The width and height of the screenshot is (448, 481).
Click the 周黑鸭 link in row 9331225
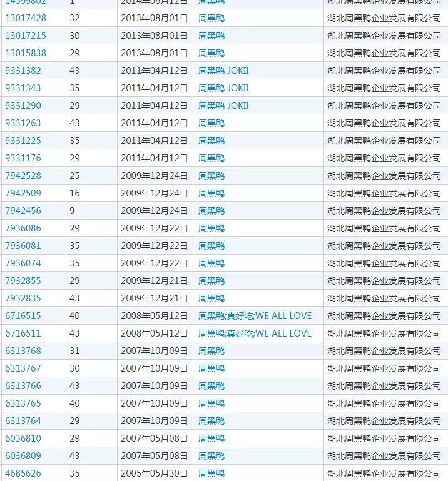coord(211,141)
